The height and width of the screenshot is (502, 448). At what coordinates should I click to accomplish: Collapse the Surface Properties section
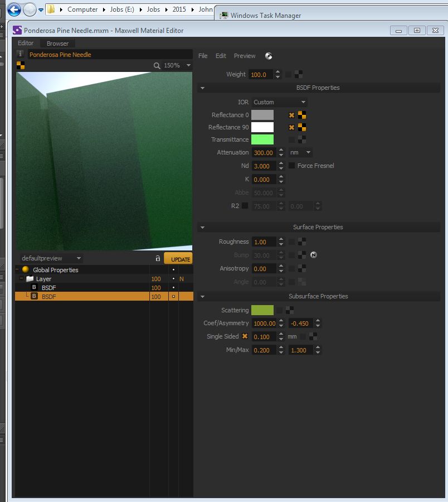(x=202, y=228)
